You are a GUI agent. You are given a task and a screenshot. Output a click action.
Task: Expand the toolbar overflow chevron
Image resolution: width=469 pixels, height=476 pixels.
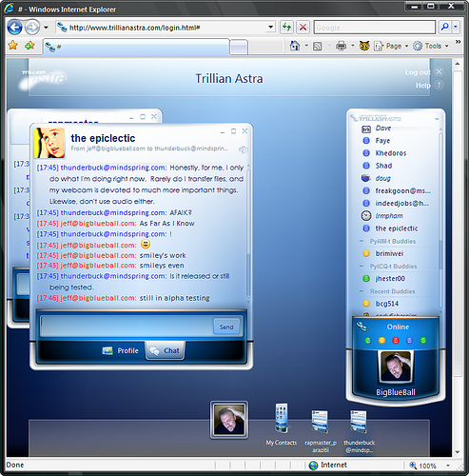tap(458, 42)
